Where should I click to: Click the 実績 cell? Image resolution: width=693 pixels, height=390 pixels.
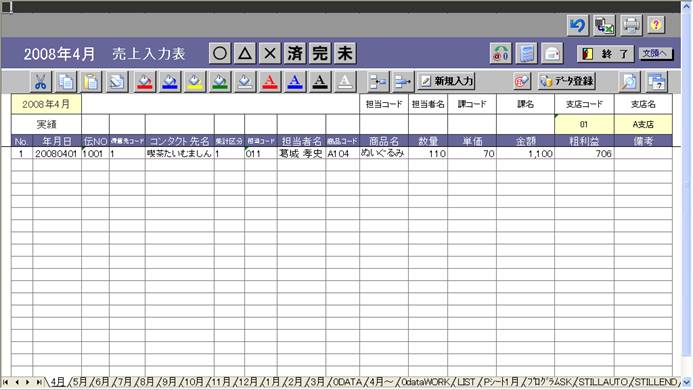click(46, 124)
